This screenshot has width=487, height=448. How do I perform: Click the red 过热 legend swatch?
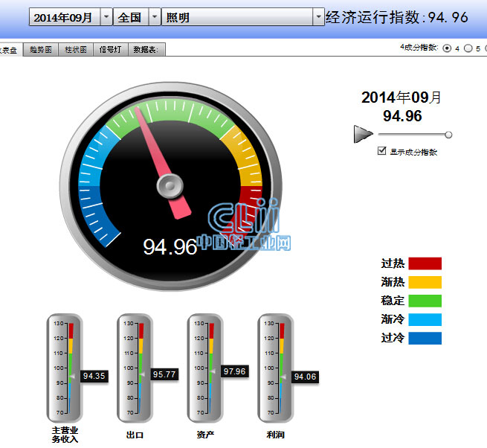pos(425,263)
